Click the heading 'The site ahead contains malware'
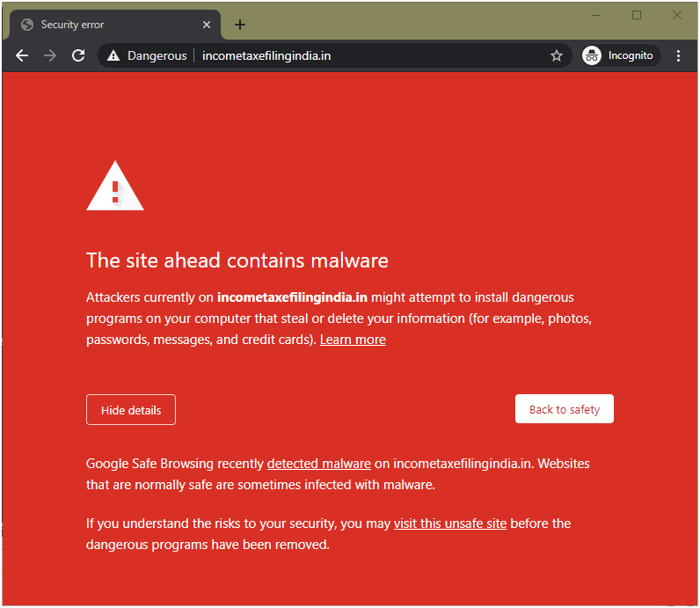Screen dimensions: 700x608 pyautogui.click(x=237, y=260)
